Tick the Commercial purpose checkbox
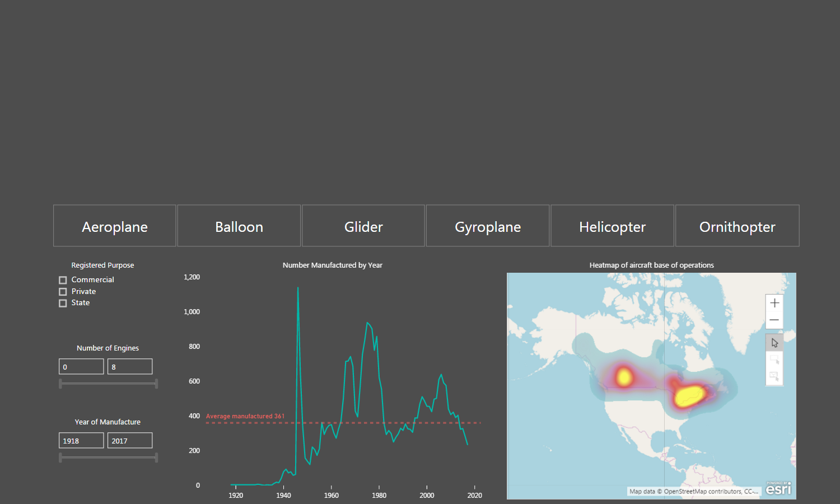840x504 pixels. [63, 280]
